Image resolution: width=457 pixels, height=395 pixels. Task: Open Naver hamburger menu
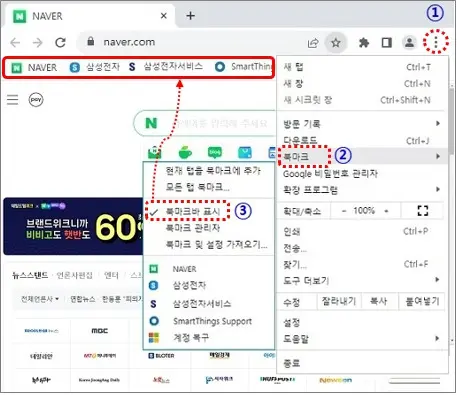tap(13, 99)
